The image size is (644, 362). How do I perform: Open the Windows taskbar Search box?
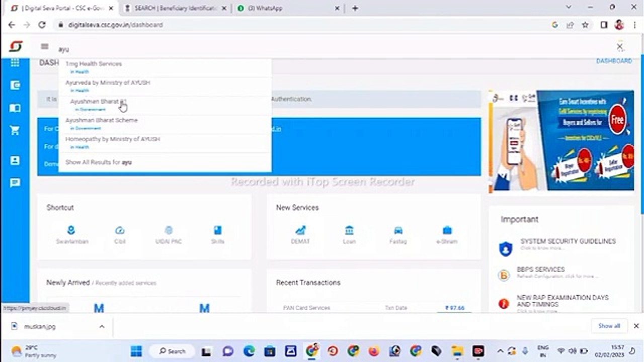(x=173, y=351)
